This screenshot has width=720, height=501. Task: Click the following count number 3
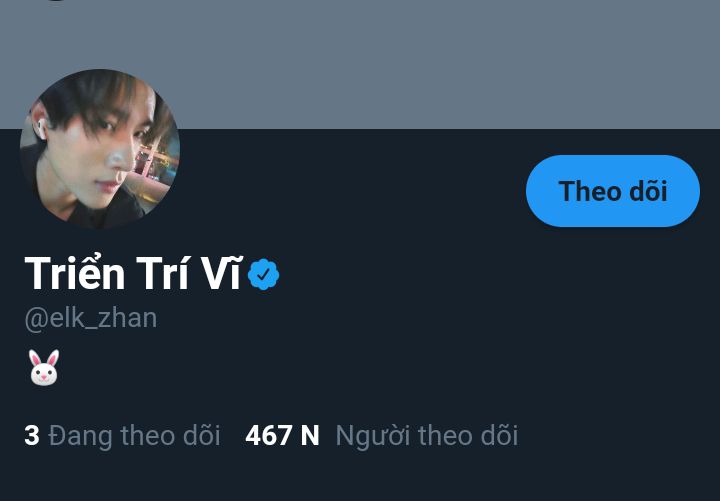[x=32, y=436]
